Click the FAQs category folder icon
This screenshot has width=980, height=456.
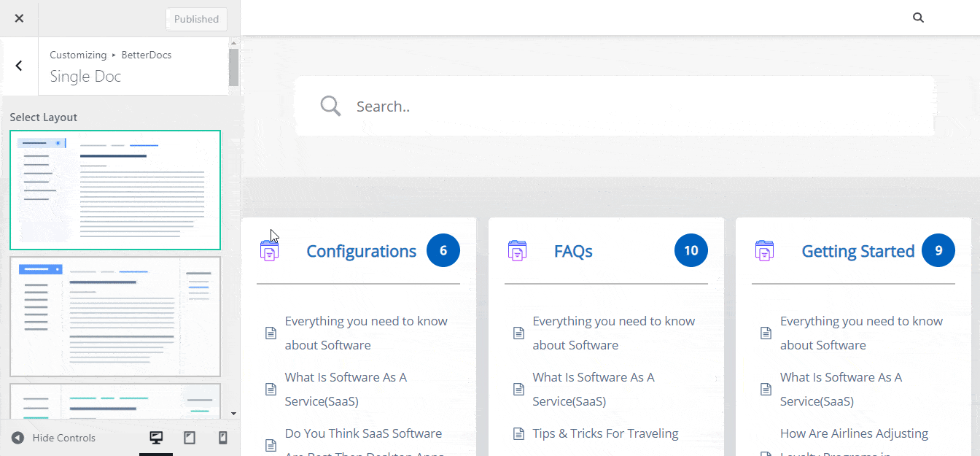pyautogui.click(x=517, y=251)
